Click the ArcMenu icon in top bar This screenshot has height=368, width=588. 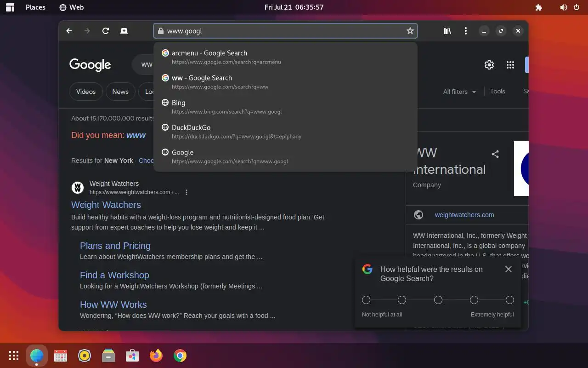click(x=10, y=7)
